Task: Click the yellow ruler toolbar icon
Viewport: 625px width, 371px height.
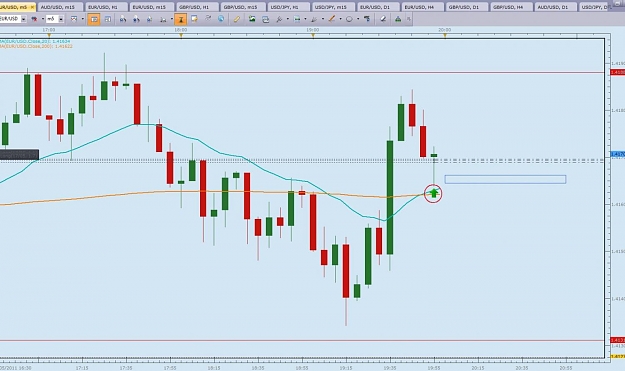Action: [237, 19]
